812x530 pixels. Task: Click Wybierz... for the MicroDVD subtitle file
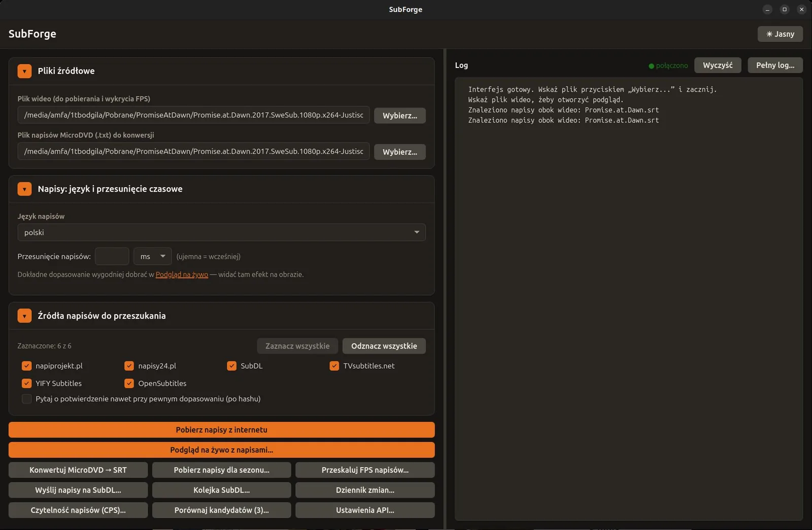click(x=400, y=152)
